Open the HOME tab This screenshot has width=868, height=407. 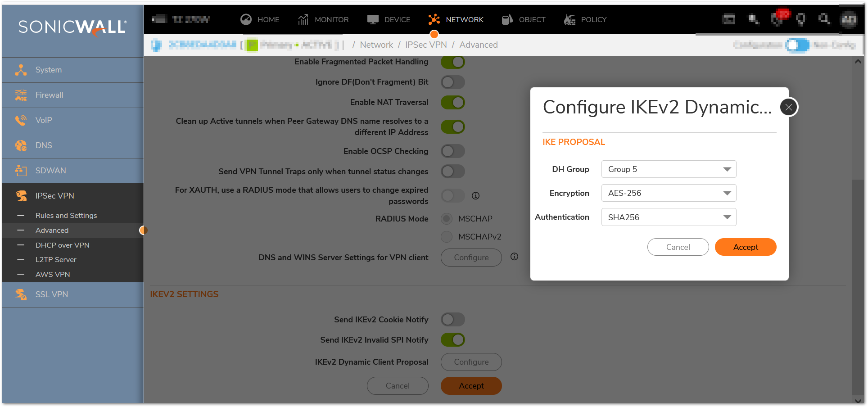click(260, 19)
